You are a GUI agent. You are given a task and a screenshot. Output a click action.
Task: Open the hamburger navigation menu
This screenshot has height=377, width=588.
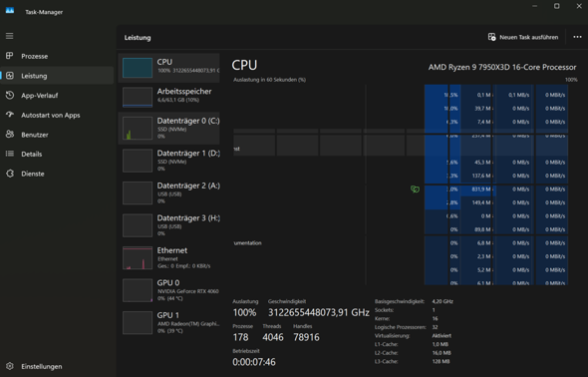coord(9,36)
